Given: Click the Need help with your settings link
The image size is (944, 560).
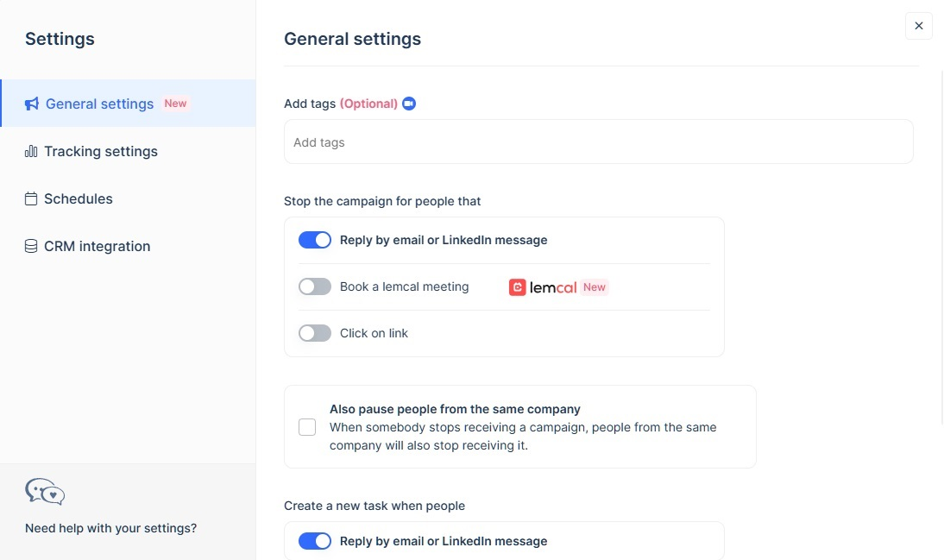Looking at the screenshot, I should (x=110, y=527).
